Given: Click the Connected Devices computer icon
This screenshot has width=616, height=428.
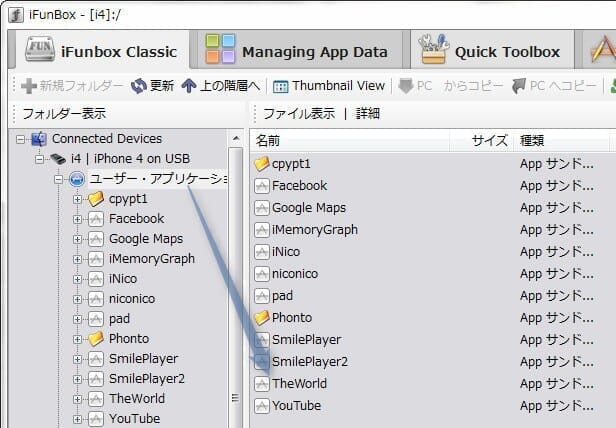Looking at the screenshot, I should tap(40, 139).
